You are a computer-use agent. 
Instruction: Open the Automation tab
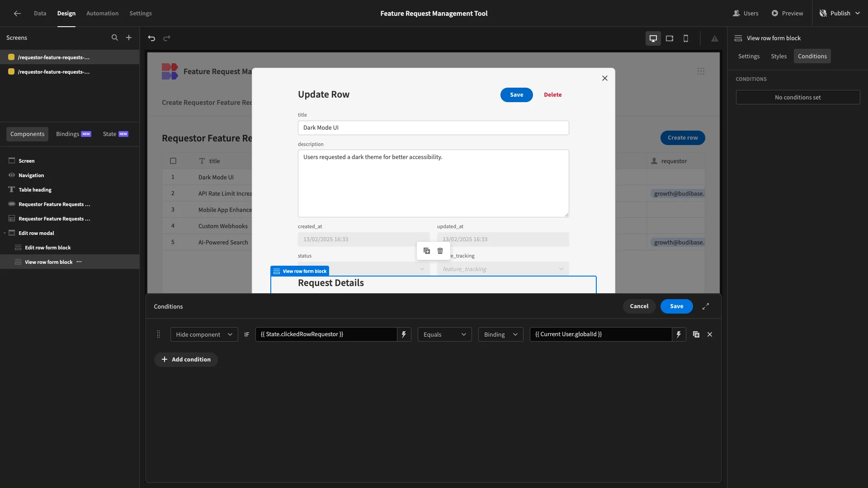click(x=102, y=13)
